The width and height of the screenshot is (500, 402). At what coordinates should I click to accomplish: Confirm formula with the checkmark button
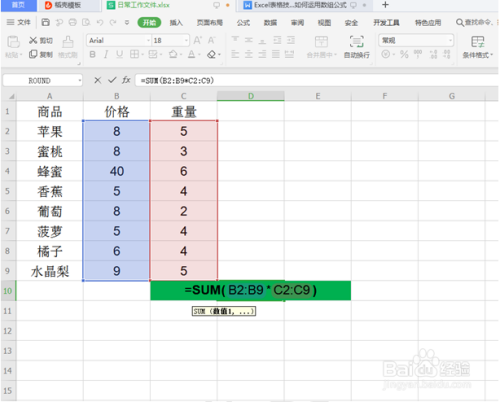coord(112,80)
